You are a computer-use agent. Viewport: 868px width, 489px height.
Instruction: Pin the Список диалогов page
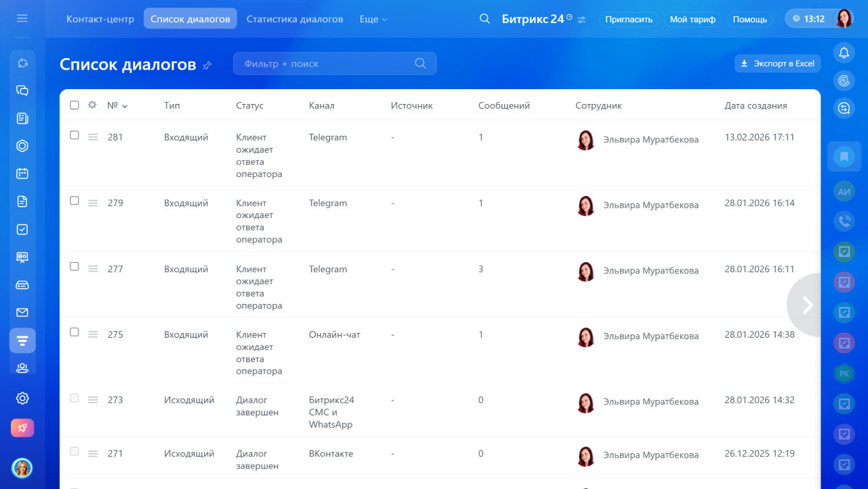point(207,66)
